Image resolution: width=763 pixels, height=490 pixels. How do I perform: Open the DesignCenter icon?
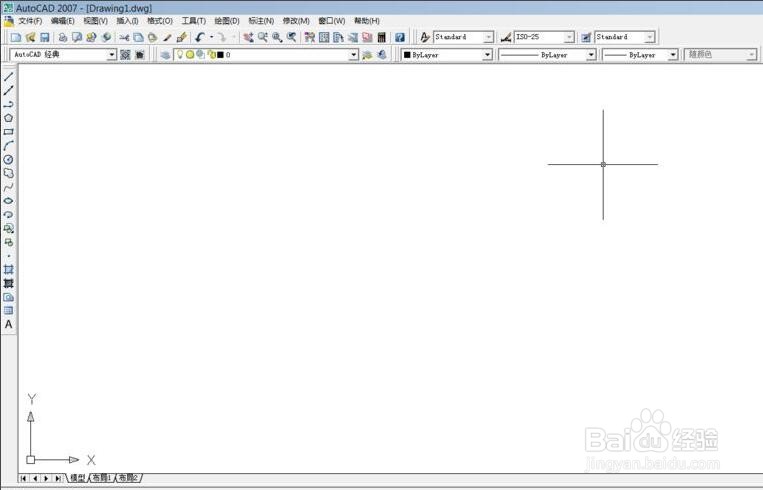[324, 37]
